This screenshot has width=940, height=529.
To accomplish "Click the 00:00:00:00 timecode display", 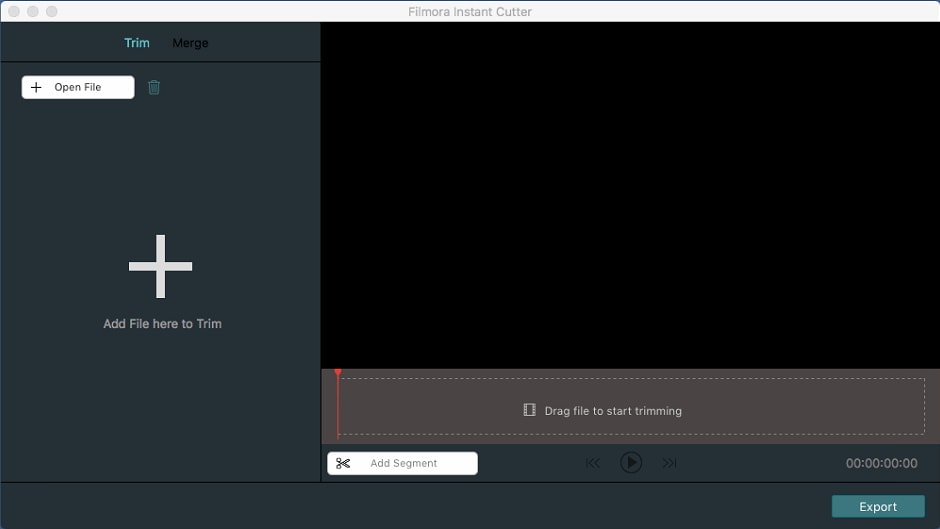I will pos(881,463).
